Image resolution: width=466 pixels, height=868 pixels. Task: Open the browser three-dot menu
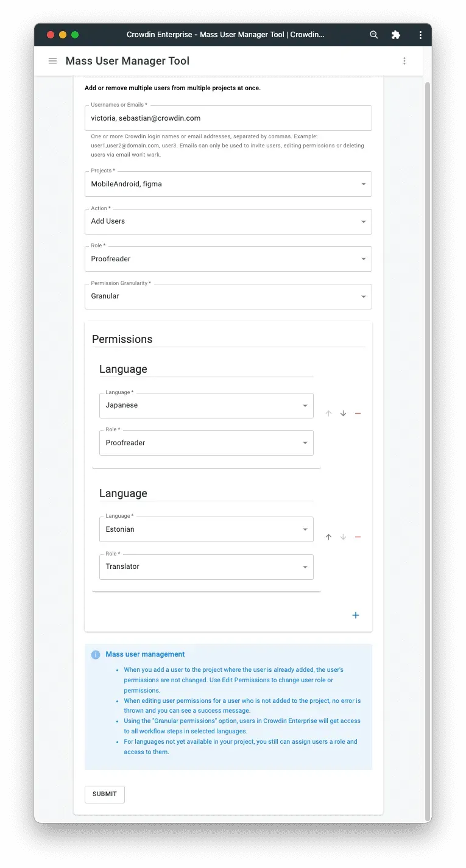point(420,35)
